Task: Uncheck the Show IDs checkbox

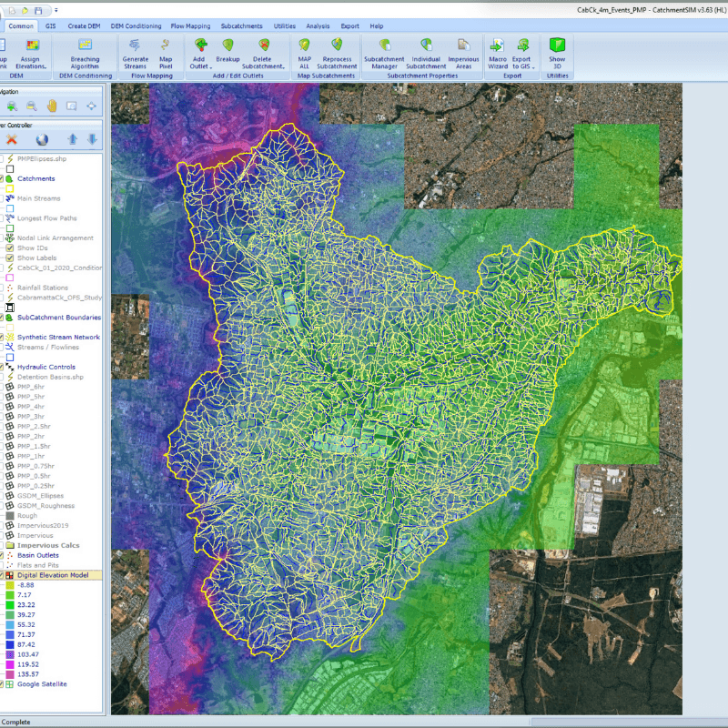Action: pyautogui.click(x=10, y=248)
